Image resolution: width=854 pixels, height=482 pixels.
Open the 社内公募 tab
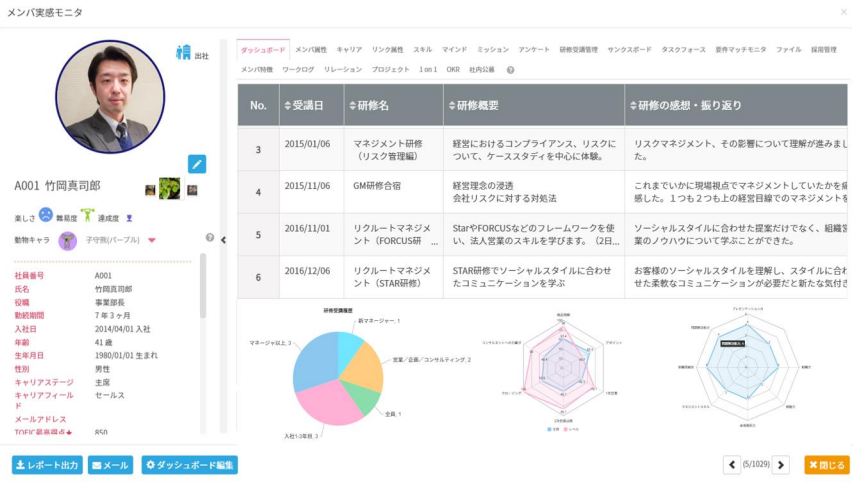click(482, 70)
